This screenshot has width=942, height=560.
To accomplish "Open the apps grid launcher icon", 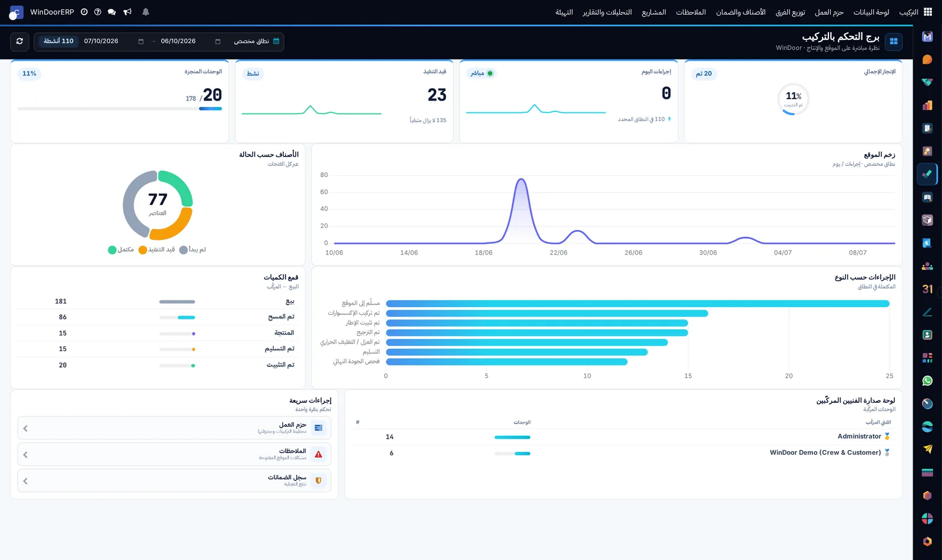I will tap(928, 12).
